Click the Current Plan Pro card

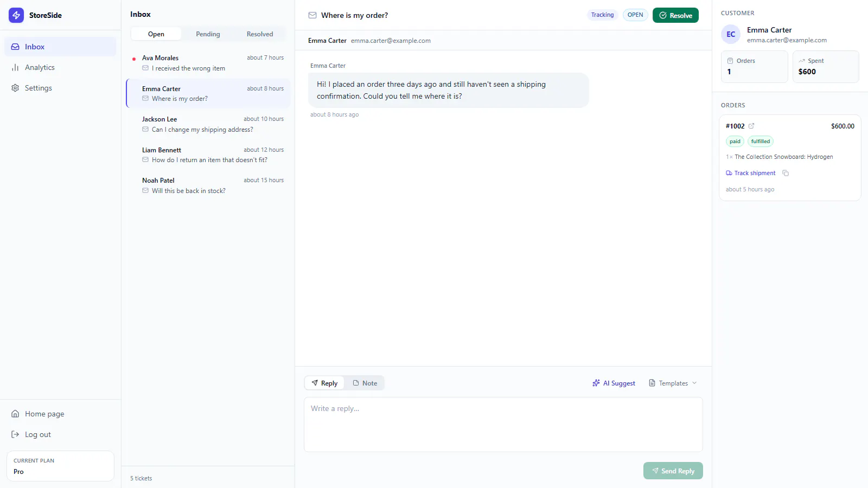60,466
